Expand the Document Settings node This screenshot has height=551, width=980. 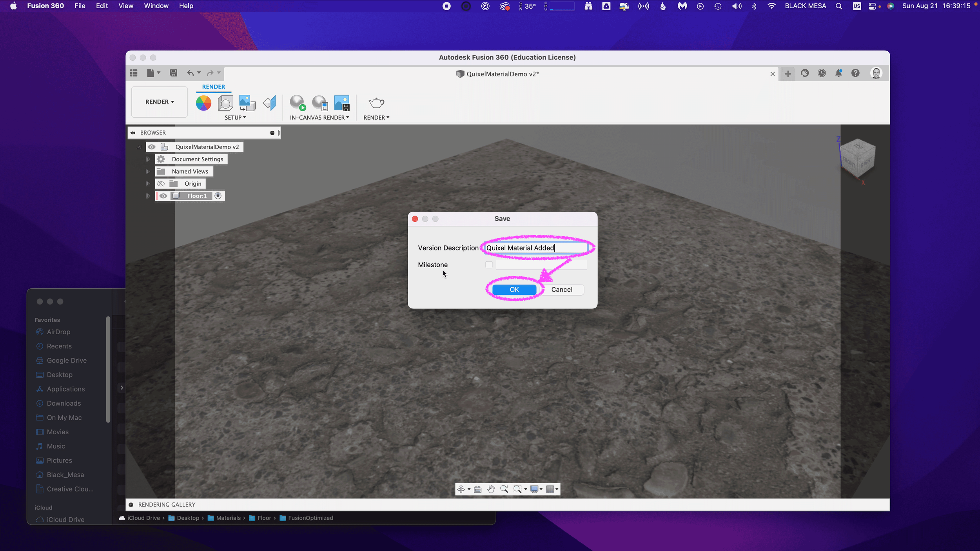[x=148, y=159]
